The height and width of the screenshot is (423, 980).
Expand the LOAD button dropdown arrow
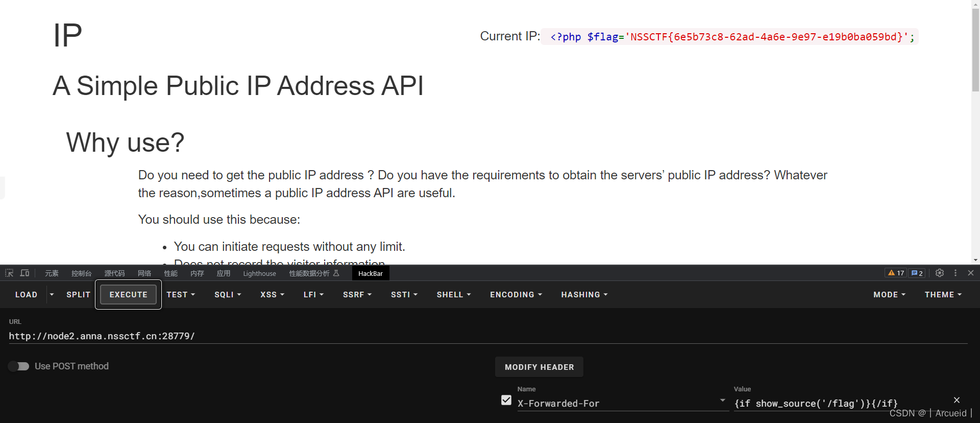tap(52, 295)
